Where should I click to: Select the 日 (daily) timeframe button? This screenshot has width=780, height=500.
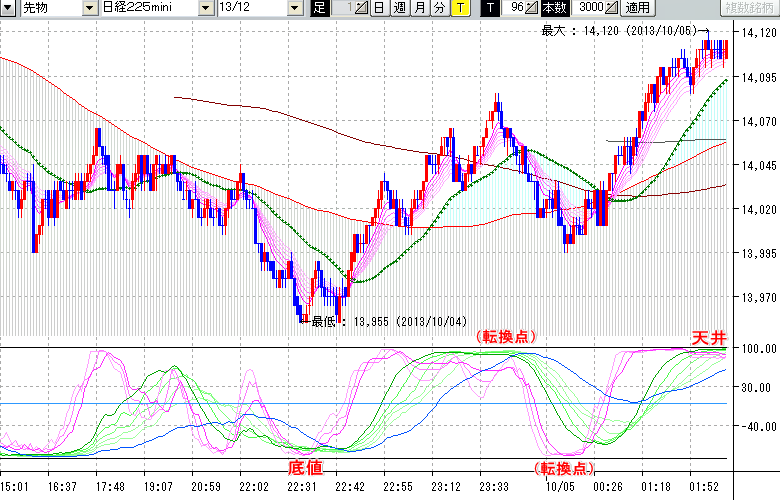(380, 8)
